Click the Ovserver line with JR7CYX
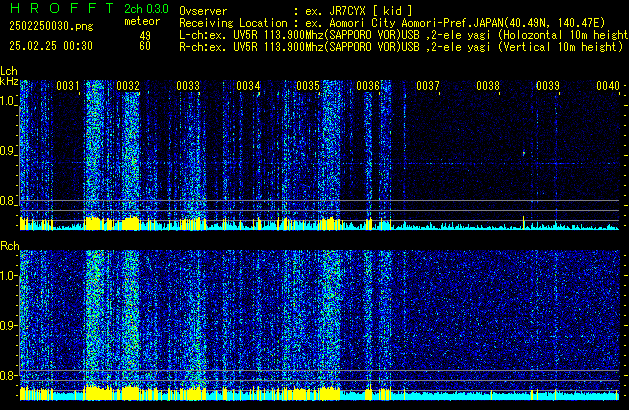The image size is (629, 410). pos(296,11)
